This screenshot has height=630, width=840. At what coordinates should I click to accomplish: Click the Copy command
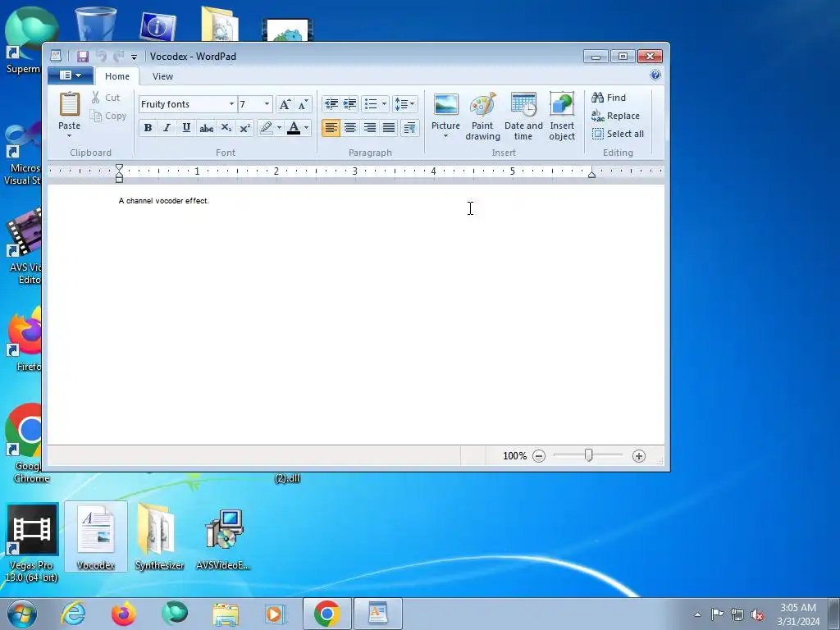point(108,116)
